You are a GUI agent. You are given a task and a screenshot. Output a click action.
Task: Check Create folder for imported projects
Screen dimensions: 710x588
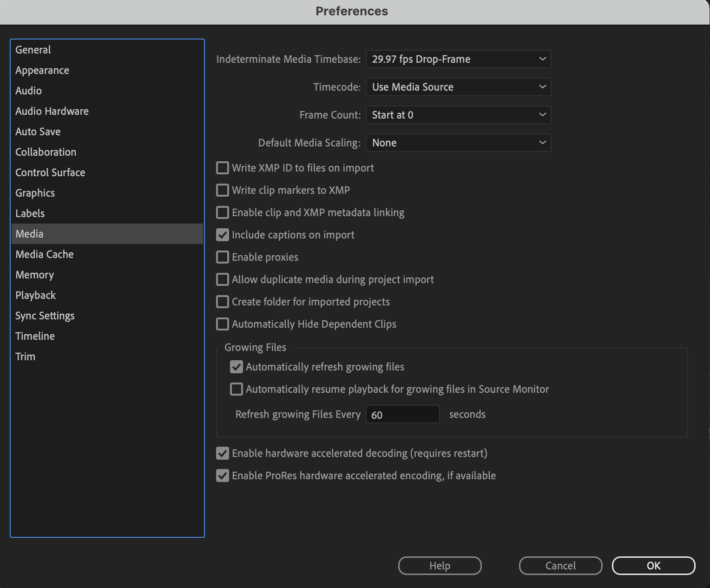tap(223, 302)
